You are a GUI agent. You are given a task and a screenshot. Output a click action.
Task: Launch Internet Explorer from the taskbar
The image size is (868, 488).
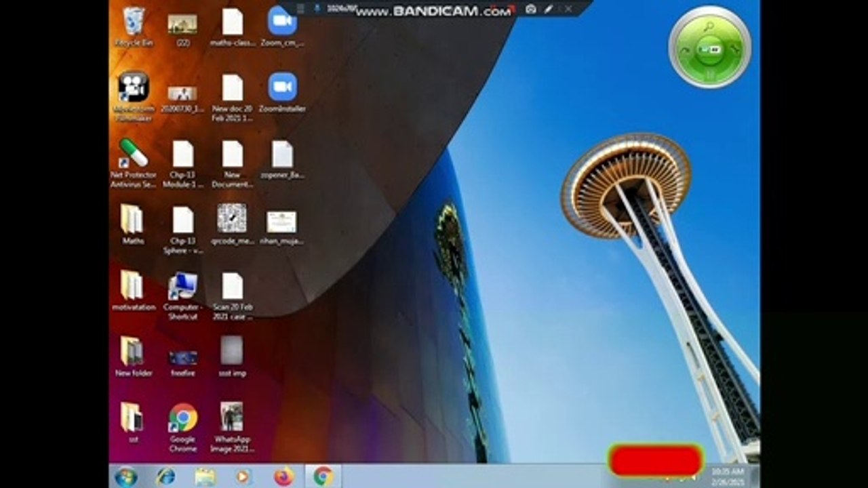[x=165, y=476]
